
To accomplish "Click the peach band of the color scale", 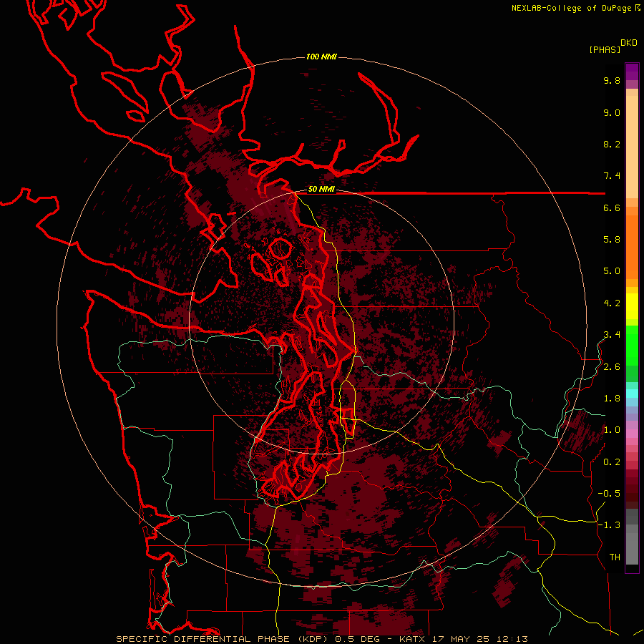I will pos(632,147).
